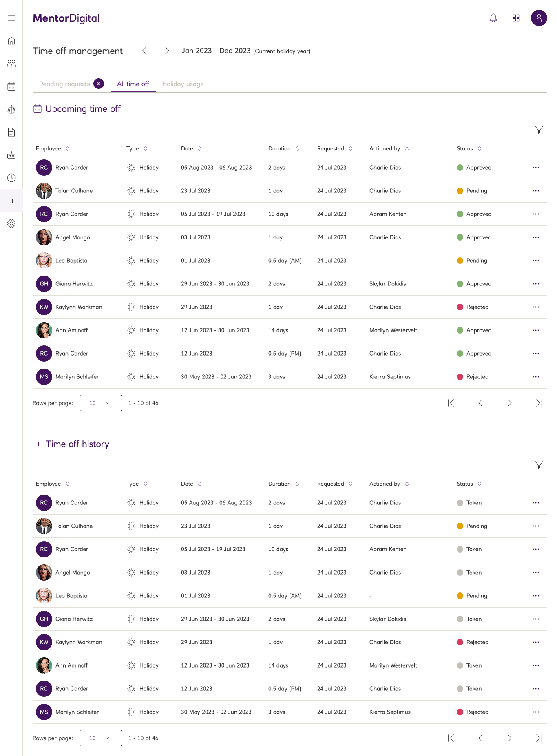Open the people sidebar icon

[11, 64]
